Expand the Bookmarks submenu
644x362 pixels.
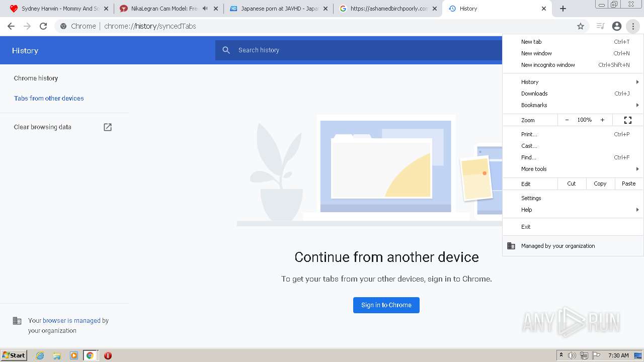click(x=573, y=105)
